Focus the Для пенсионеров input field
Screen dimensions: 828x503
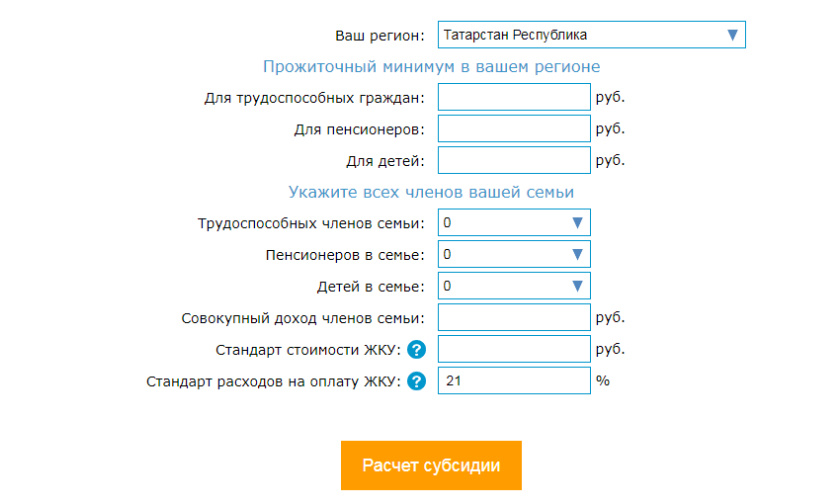click(514, 129)
